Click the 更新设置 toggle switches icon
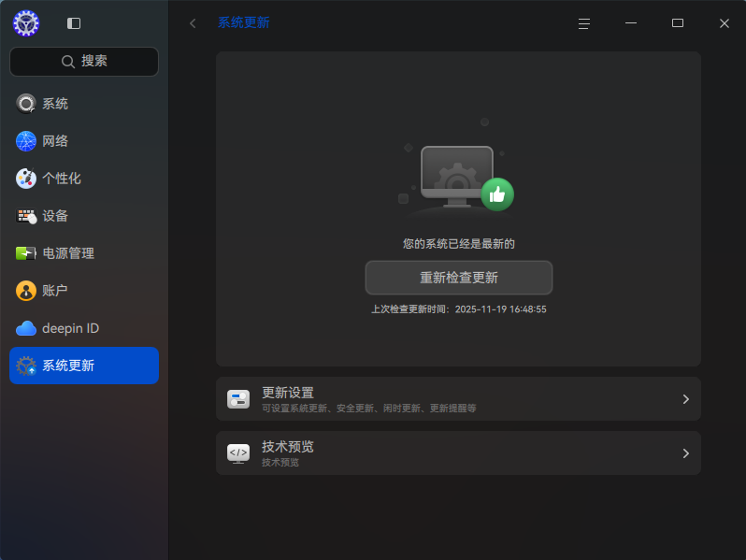This screenshot has height=560, width=746. pos(238,399)
